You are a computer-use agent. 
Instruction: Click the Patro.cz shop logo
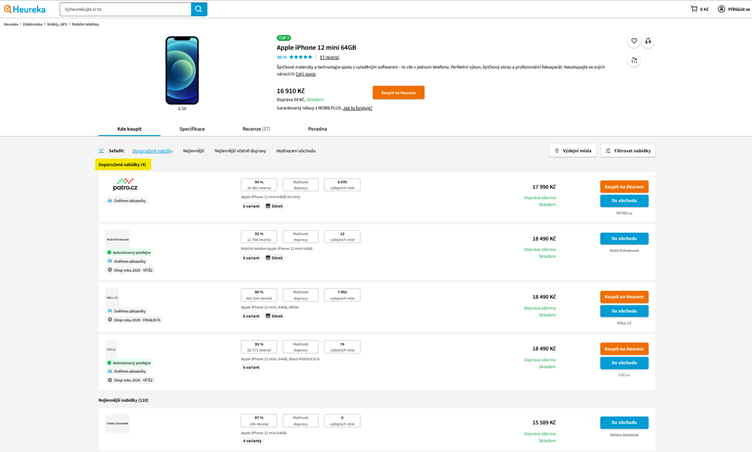[125, 184]
